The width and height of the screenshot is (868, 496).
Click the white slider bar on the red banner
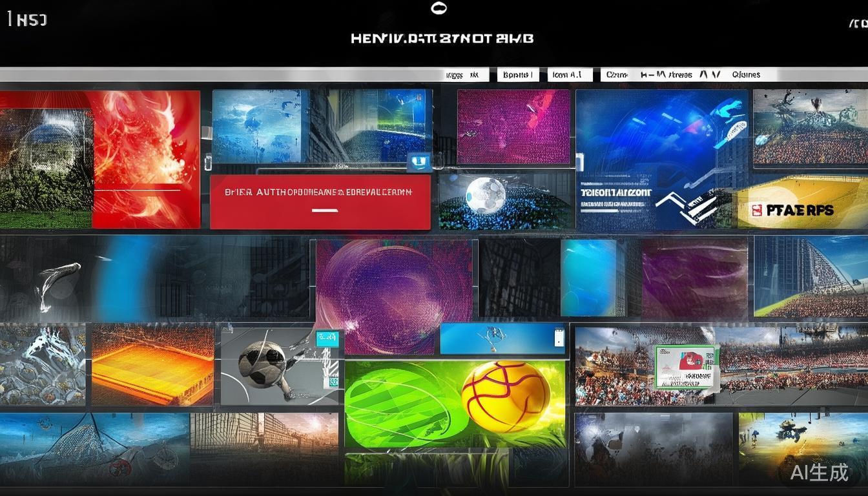[324, 210]
